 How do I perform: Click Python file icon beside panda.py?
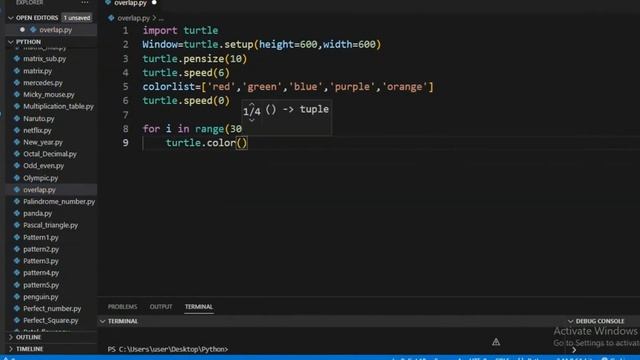17,213
